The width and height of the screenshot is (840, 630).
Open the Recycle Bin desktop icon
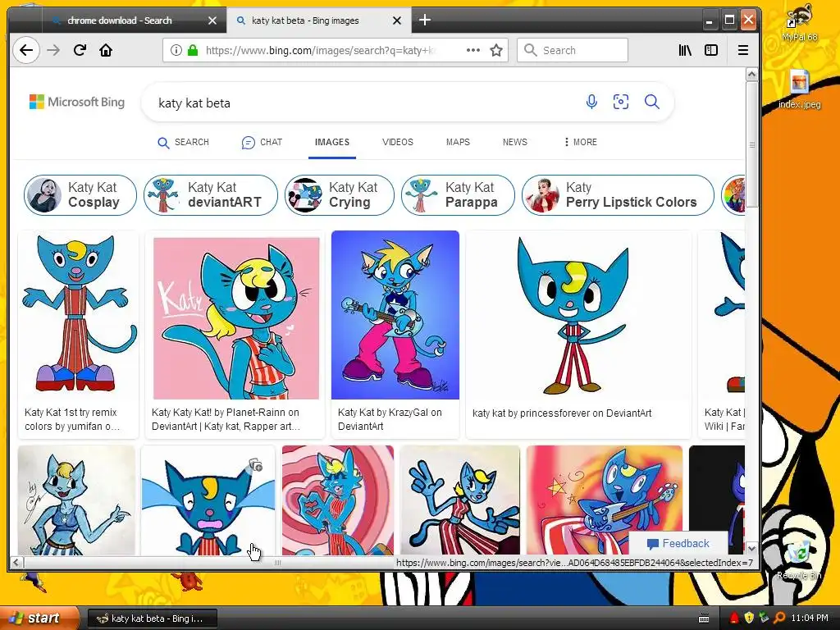click(799, 559)
